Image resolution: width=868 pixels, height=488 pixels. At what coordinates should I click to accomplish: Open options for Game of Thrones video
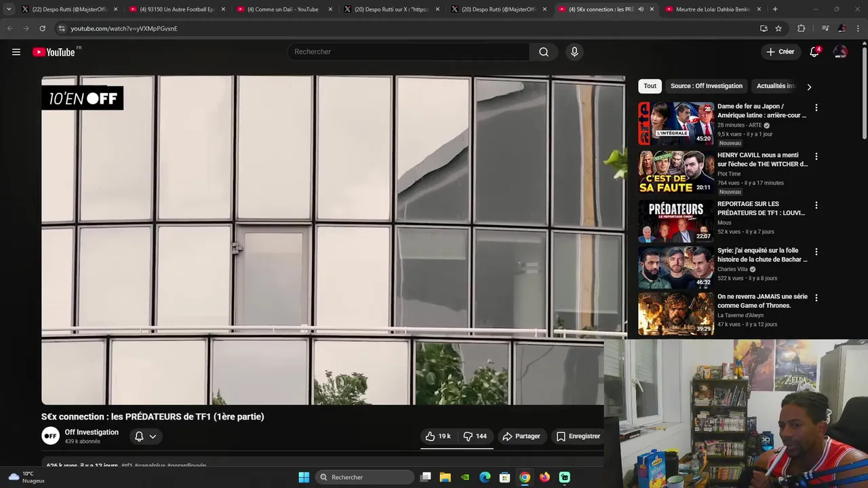click(x=816, y=298)
